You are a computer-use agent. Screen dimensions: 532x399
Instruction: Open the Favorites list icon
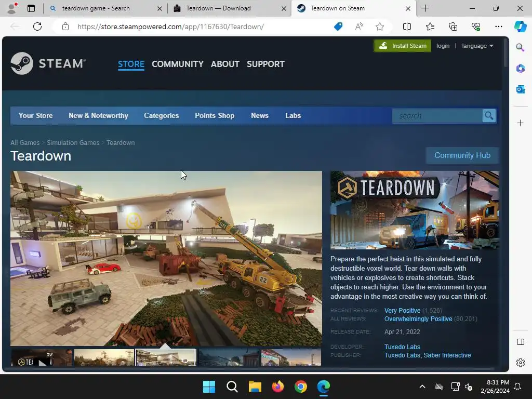[430, 26]
